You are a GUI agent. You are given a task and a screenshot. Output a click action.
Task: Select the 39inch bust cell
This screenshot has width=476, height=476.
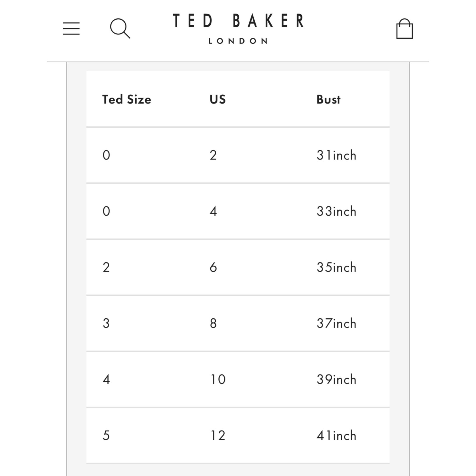336,379
